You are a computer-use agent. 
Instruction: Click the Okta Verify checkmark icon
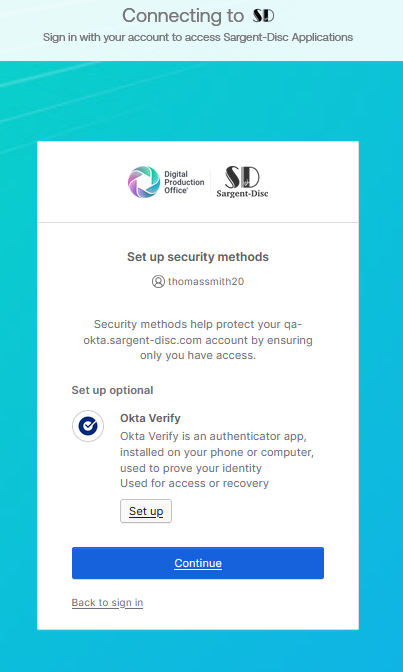pyautogui.click(x=88, y=426)
